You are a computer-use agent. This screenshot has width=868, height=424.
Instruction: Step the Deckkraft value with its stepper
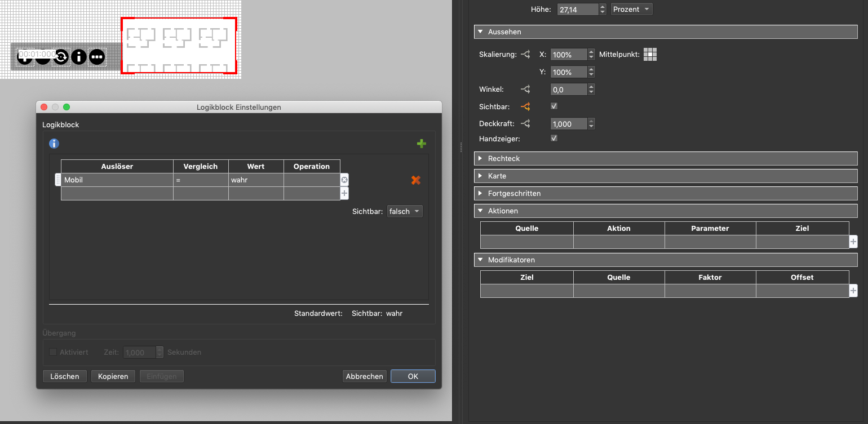591,124
